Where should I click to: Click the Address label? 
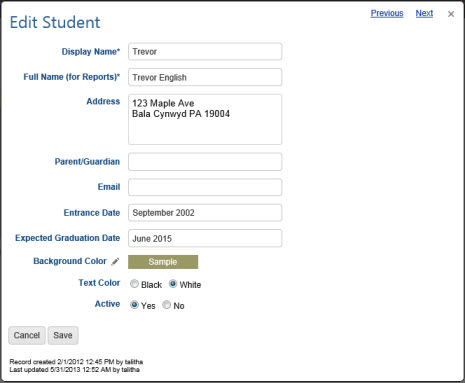[103, 101]
